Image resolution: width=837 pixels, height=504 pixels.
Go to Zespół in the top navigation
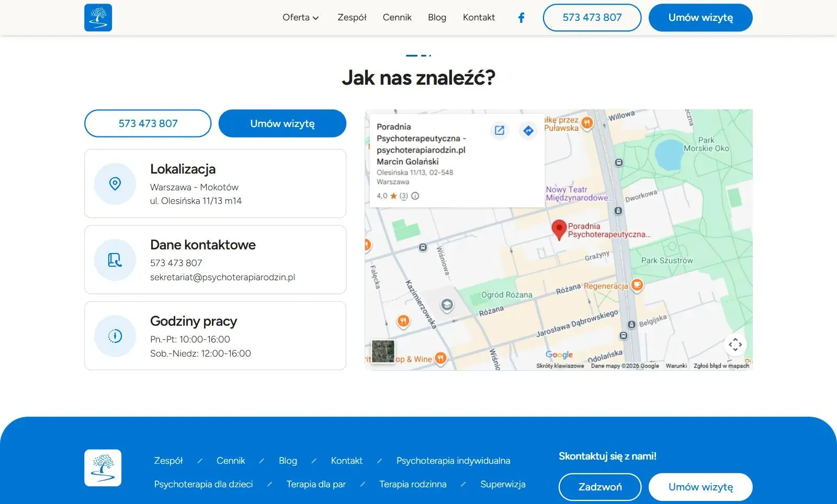(352, 18)
